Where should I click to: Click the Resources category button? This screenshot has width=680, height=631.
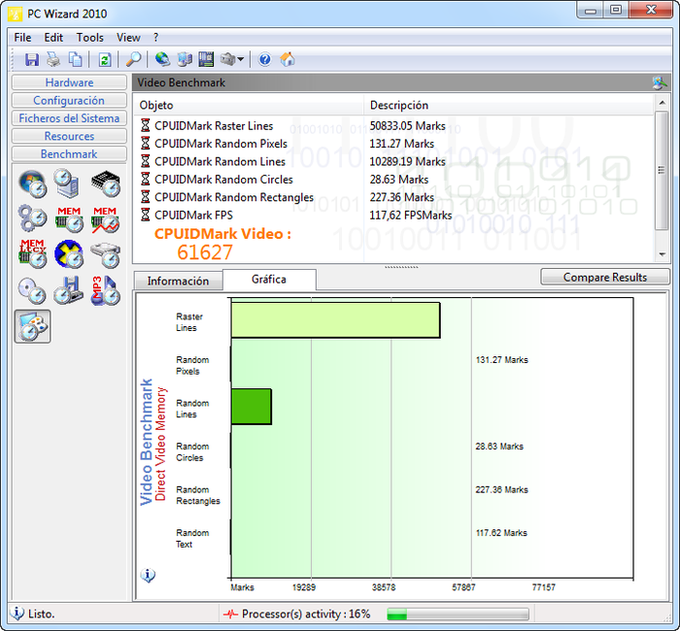69,136
